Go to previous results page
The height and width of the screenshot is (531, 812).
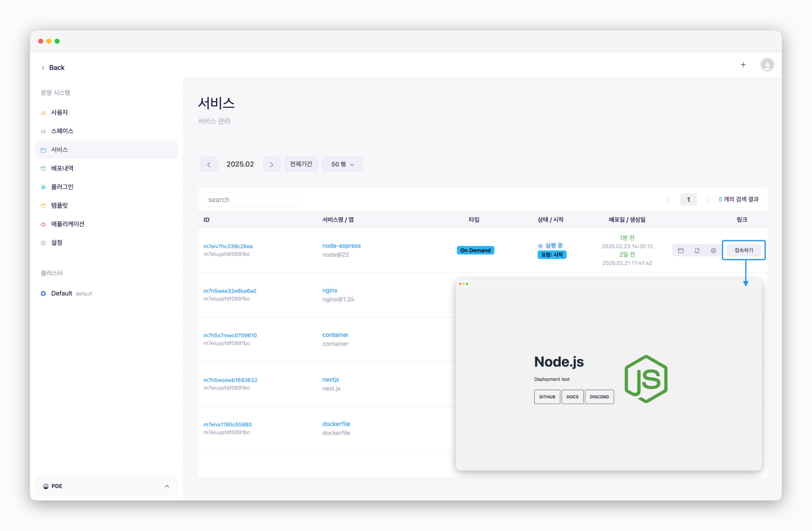click(668, 200)
